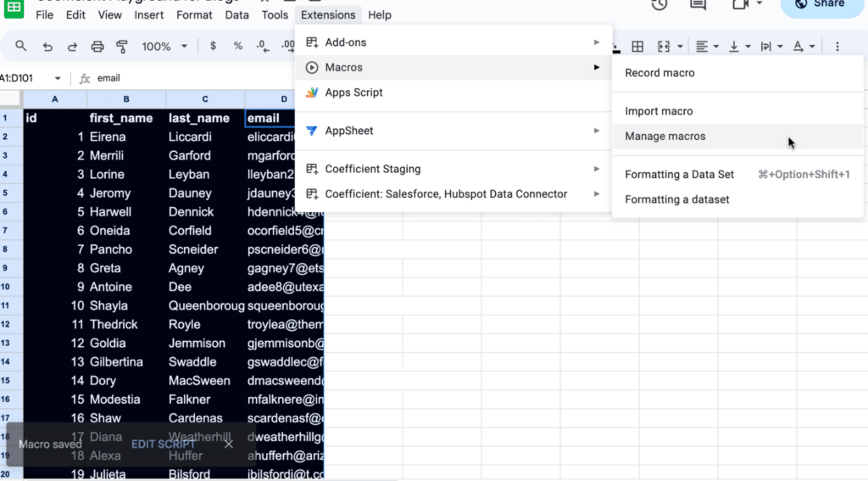The height and width of the screenshot is (481, 868).
Task: Open the Help menu
Action: [380, 15]
